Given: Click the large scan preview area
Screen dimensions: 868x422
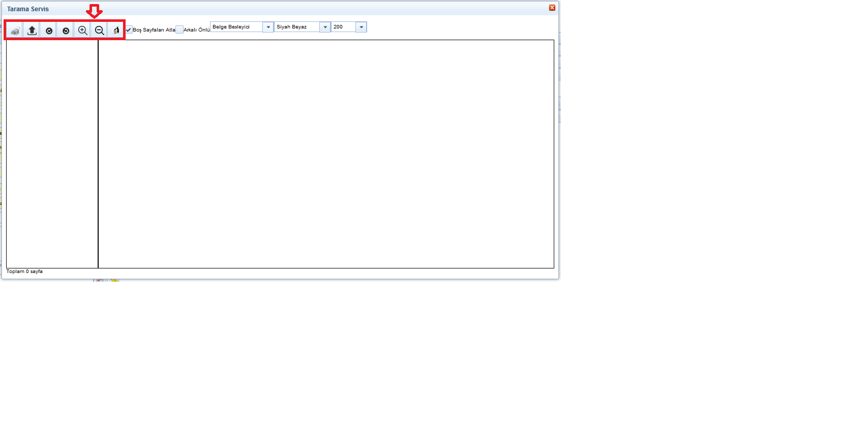Looking at the screenshot, I should pyautogui.click(x=325, y=154).
